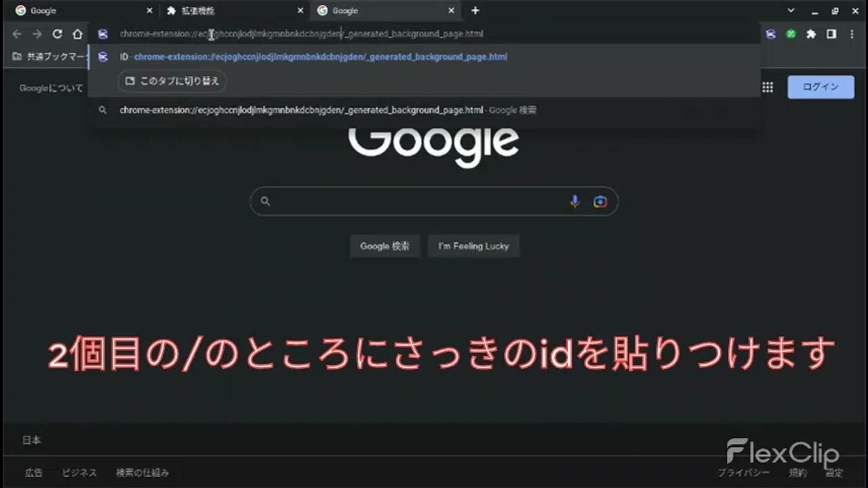This screenshot has width=868, height=488.
Task: Open the Google apps grid
Action: (x=768, y=87)
